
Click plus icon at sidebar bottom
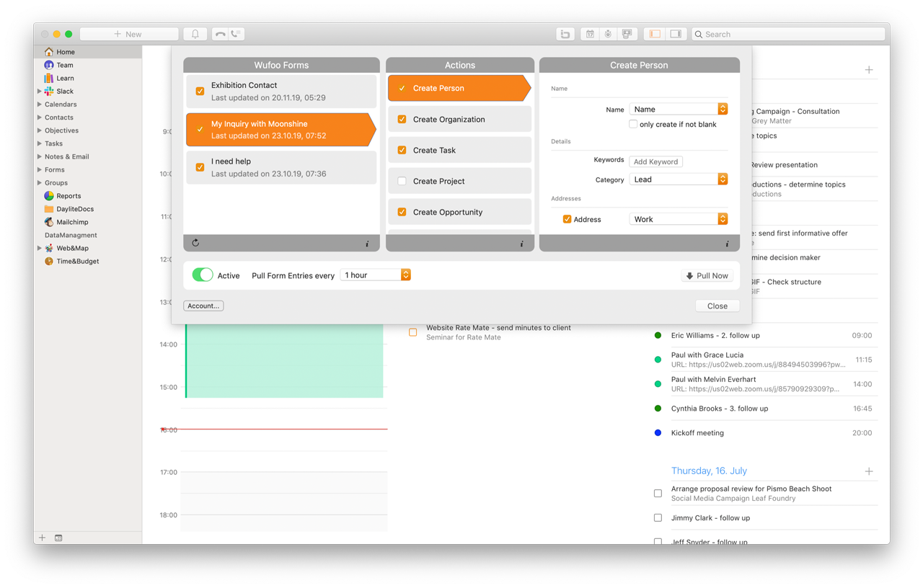[42, 538]
